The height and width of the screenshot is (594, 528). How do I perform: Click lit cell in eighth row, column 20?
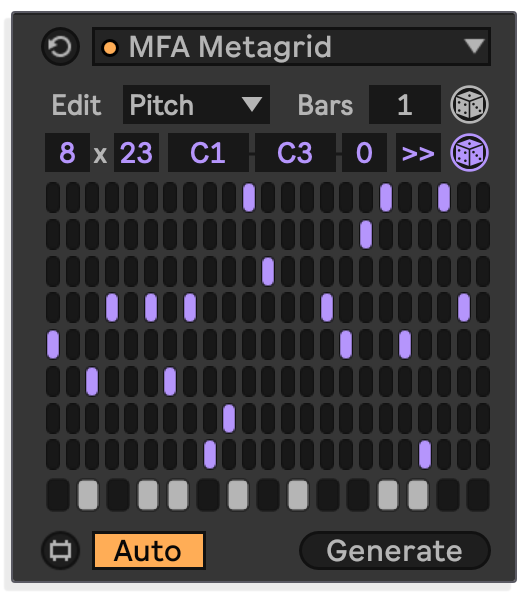pyautogui.click(x=425, y=455)
